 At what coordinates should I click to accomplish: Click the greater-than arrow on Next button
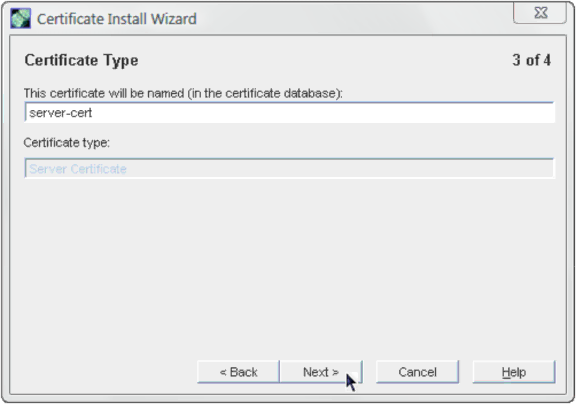coord(335,372)
